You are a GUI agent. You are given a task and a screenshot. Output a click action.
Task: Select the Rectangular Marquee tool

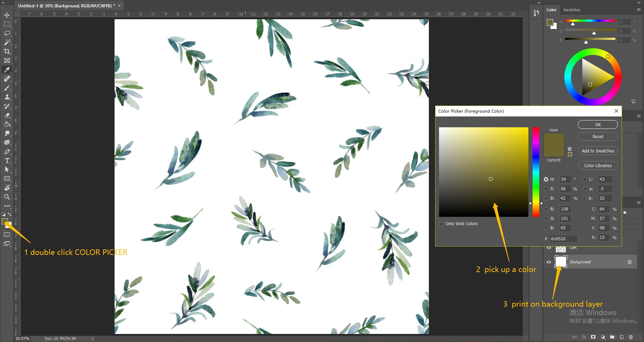click(7, 24)
